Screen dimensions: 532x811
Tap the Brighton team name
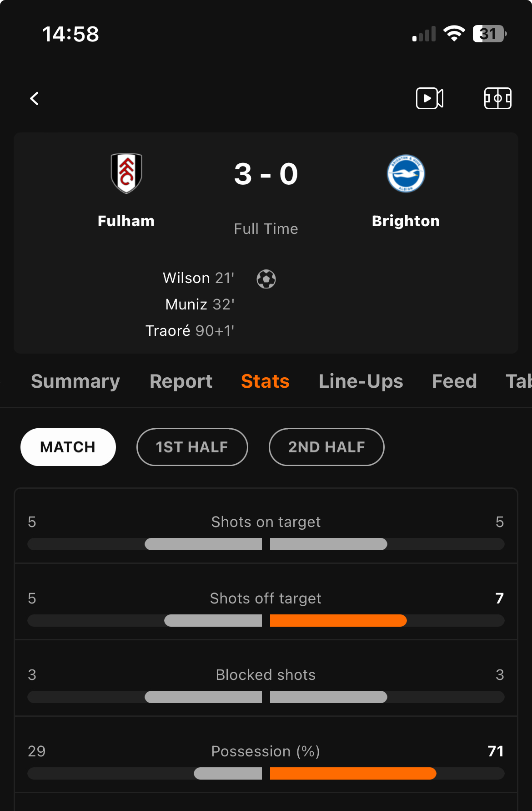(406, 221)
